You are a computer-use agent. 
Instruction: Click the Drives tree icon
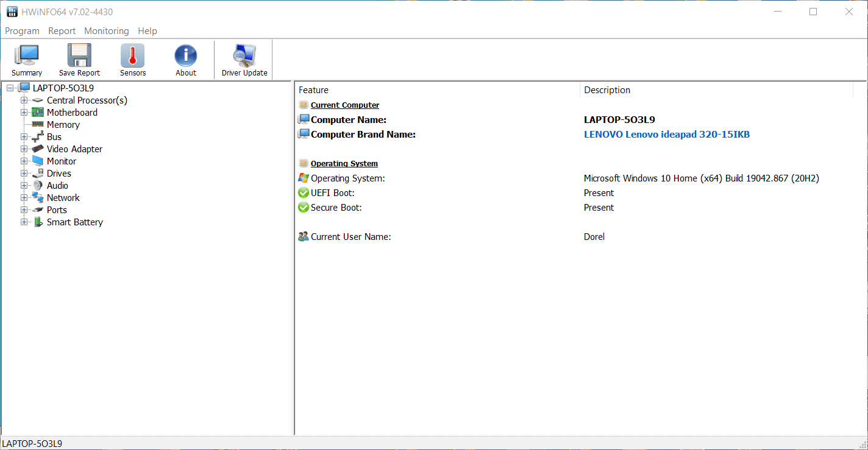[38, 174]
